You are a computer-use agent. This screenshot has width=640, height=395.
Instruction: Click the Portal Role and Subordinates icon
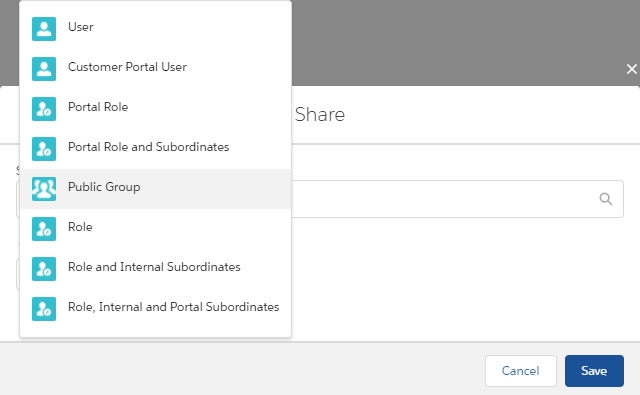point(44,149)
